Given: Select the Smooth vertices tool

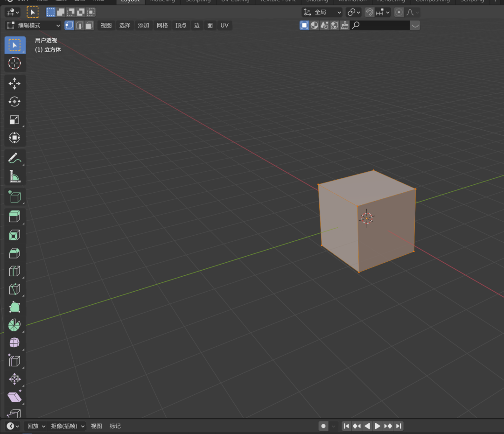Looking at the screenshot, I should pyautogui.click(x=14, y=343).
